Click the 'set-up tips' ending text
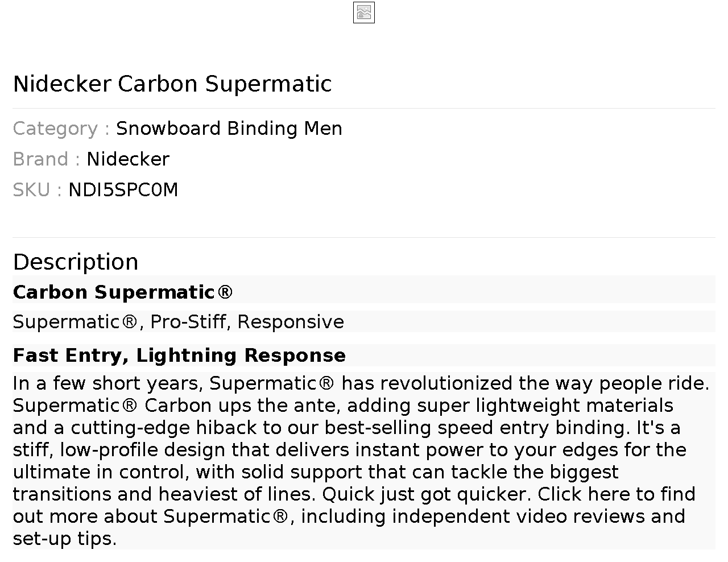Image resolution: width=728 pixels, height=562 pixels. [64, 539]
